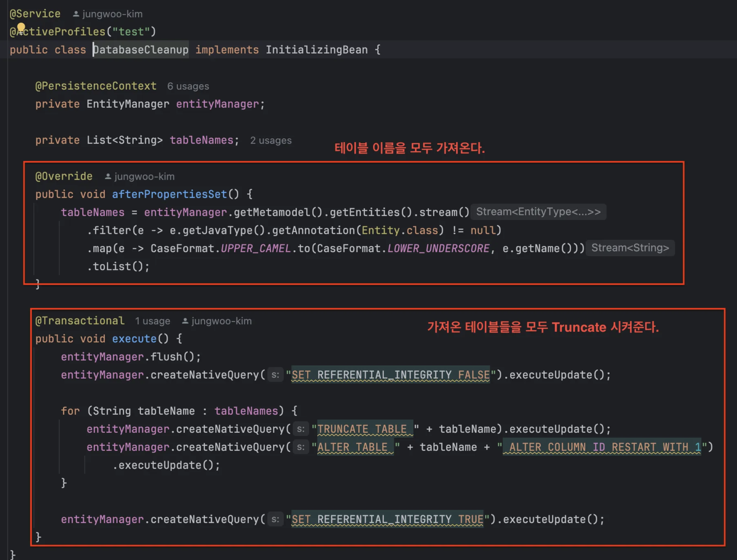Click the afterPropertiesSet method name
This screenshot has width=737, height=560.
click(169, 194)
